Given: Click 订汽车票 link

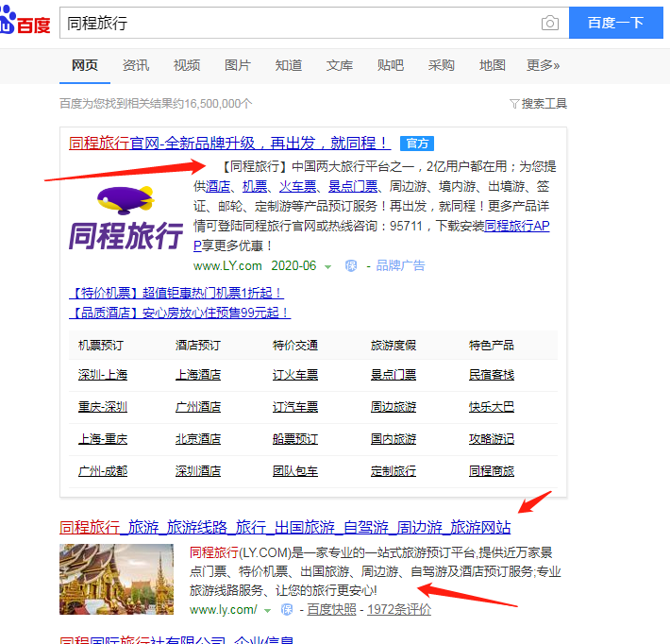Looking at the screenshot, I should point(295,407).
